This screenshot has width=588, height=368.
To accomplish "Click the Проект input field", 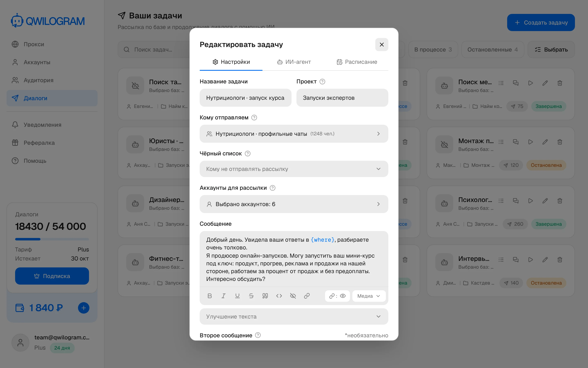I will [342, 98].
